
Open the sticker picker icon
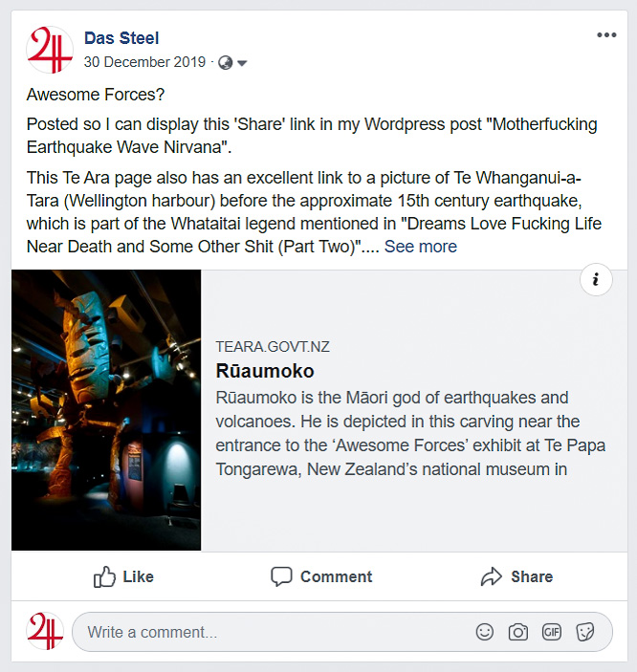[x=585, y=632]
